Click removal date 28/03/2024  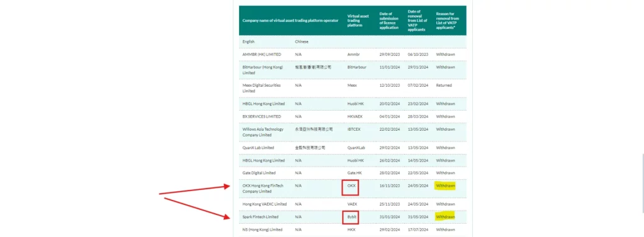point(418,116)
